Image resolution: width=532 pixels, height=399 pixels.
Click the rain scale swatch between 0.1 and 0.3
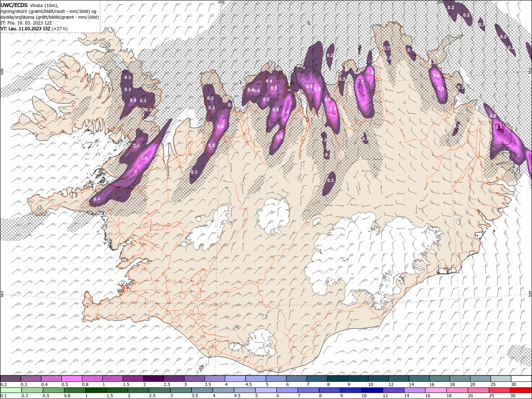coord(11,390)
